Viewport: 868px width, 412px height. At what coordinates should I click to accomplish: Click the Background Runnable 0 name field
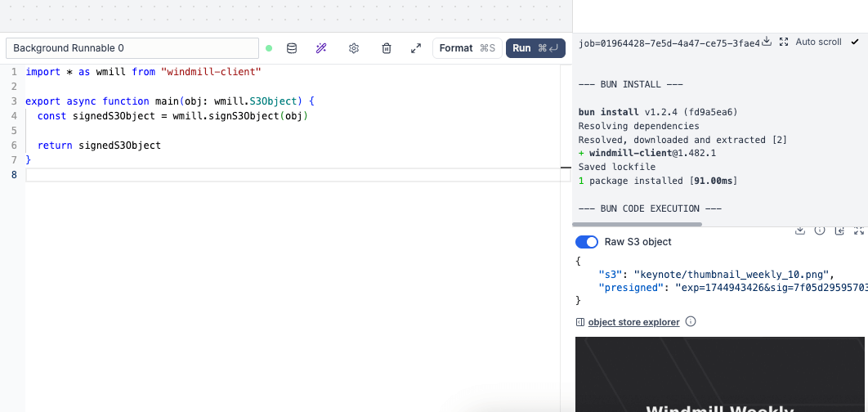132,48
